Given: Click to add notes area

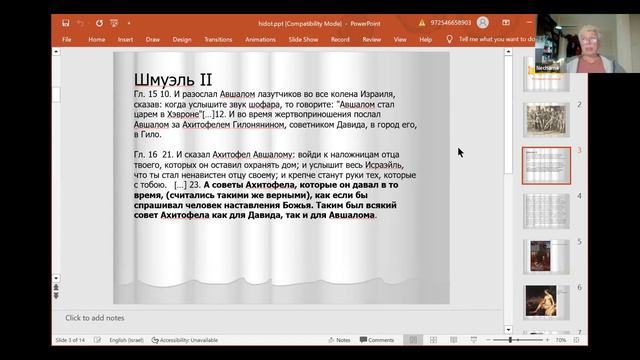Looking at the screenshot, I should pos(95,318).
